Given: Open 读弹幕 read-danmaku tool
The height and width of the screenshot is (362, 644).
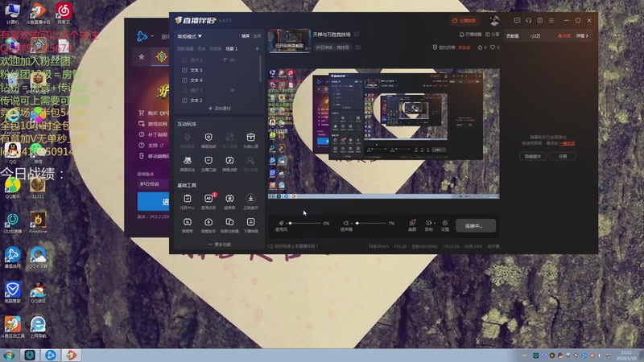Looking at the screenshot, I should [x=229, y=202].
